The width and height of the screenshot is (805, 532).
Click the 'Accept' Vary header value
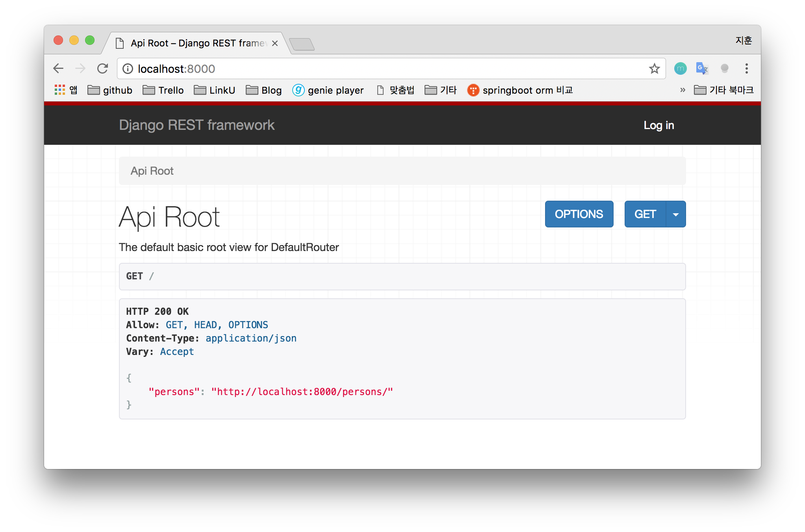177,352
